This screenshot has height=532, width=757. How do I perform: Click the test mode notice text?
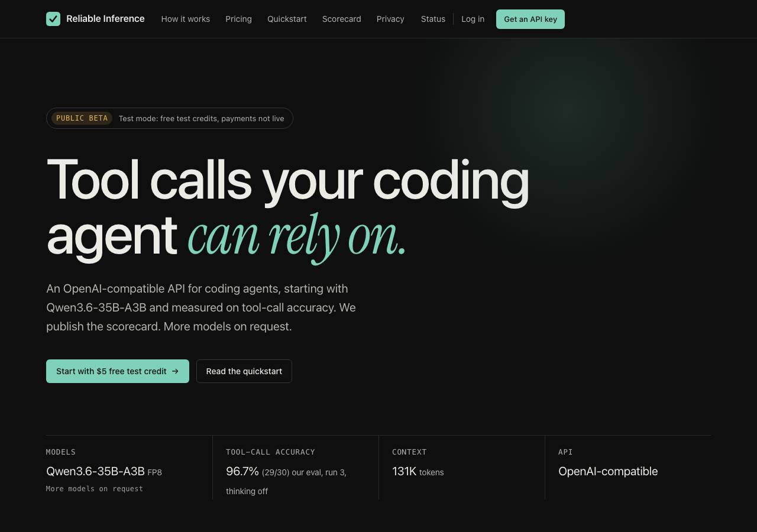tap(201, 118)
